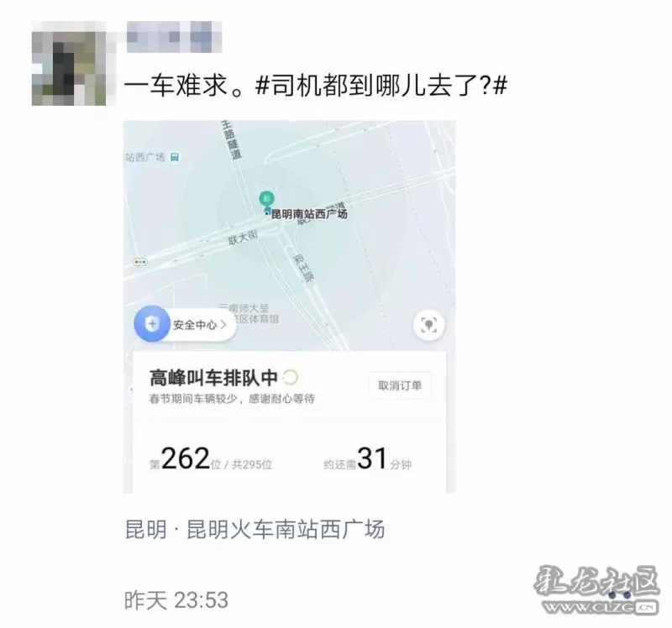Click the 取消订单 button

point(400,385)
